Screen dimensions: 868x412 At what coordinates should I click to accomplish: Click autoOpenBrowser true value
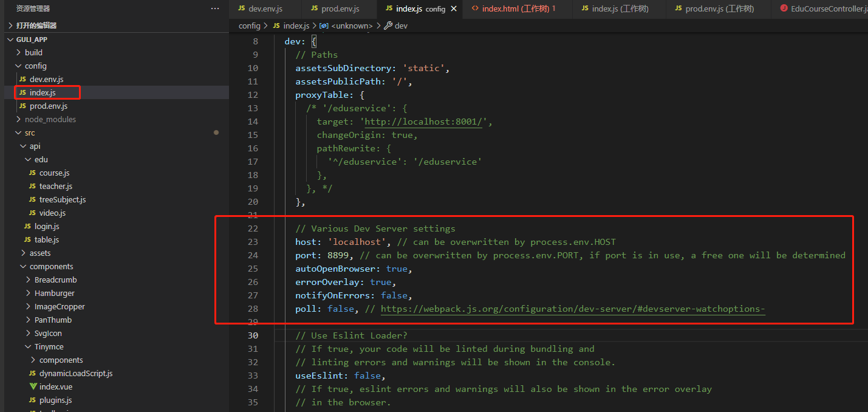pyautogui.click(x=397, y=269)
